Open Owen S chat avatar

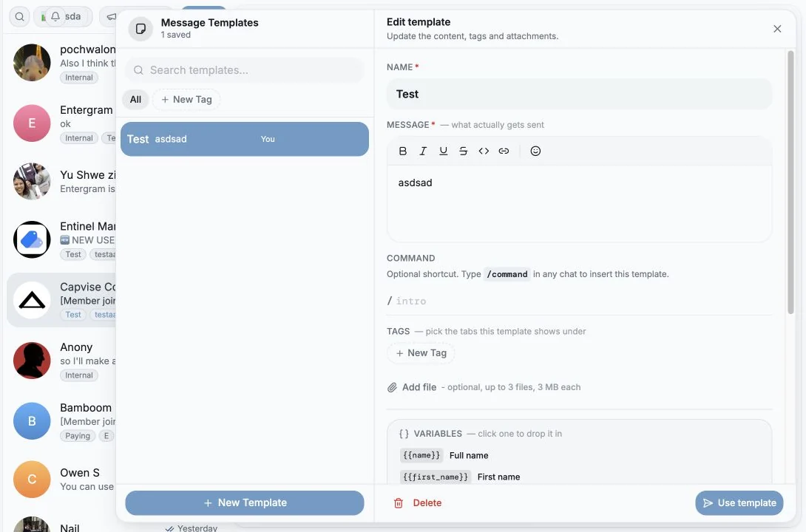[x=32, y=479]
